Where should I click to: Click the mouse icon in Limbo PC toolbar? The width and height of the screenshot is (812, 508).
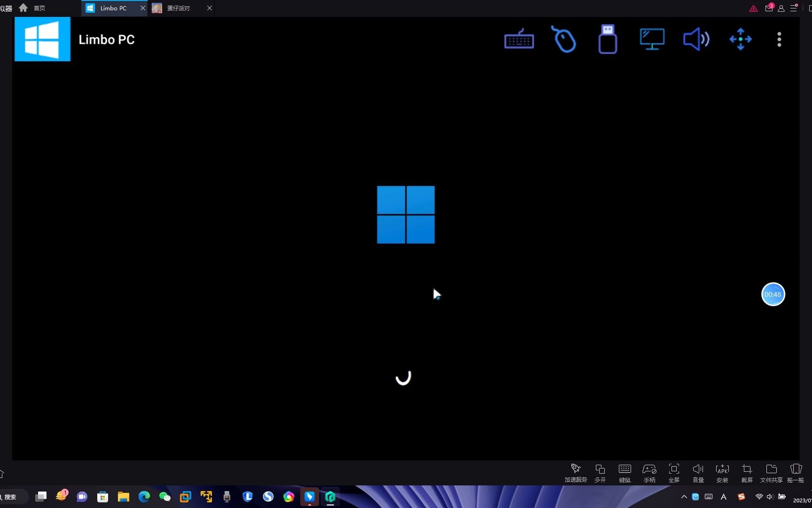563,39
